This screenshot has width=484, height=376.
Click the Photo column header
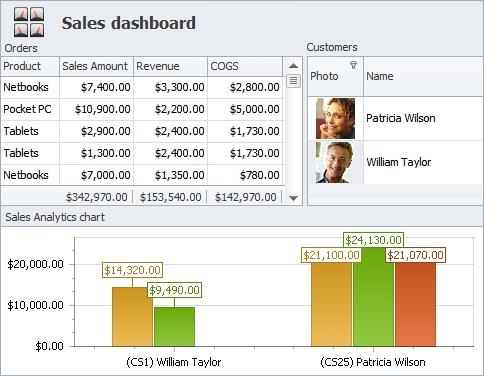tap(335, 76)
